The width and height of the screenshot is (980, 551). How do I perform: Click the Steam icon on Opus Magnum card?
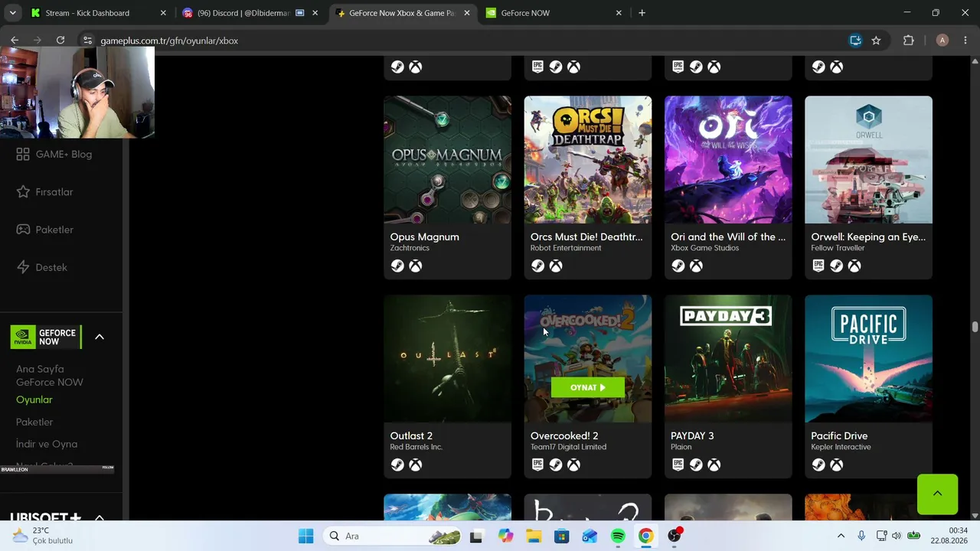397,266
